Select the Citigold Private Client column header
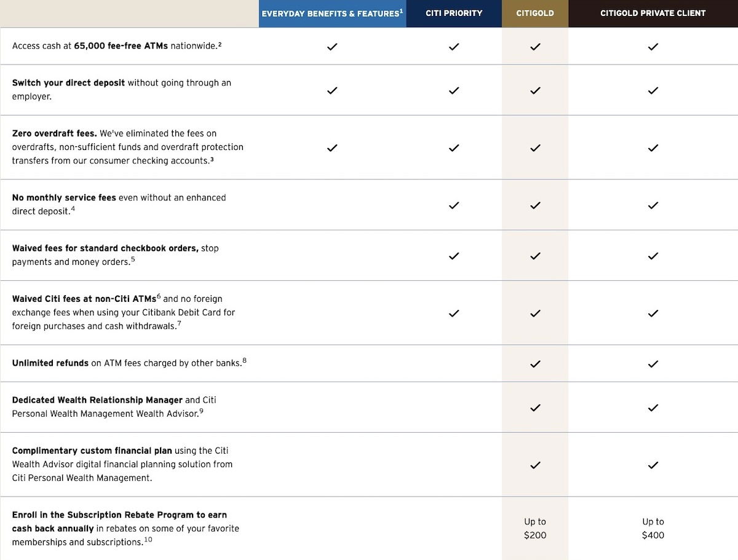Screen dimensions: 738x560 pos(653,14)
